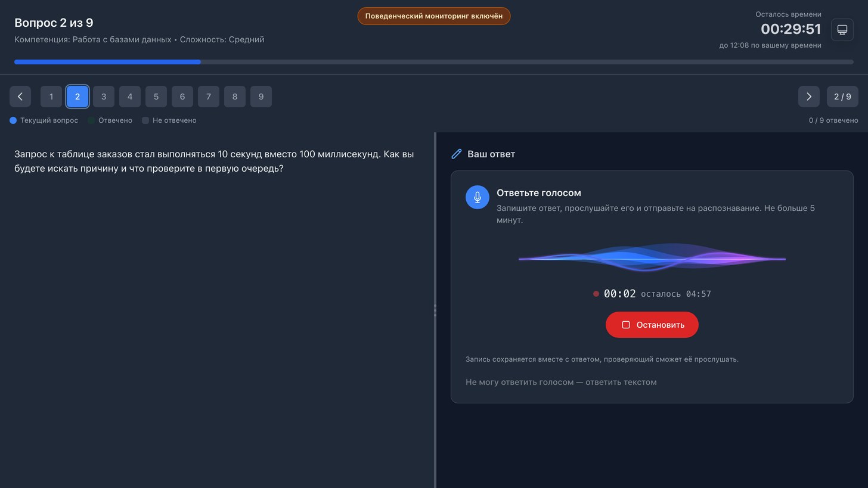The height and width of the screenshot is (488, 868).
Task: Switch to question 5
Action: 156,97
